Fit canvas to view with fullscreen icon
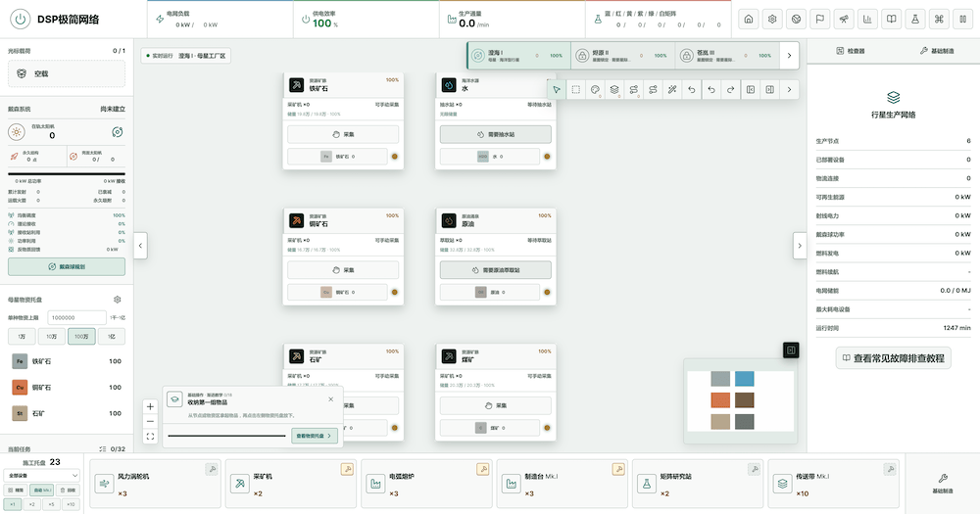The image size is (980, 514). [x=150, y=437]
